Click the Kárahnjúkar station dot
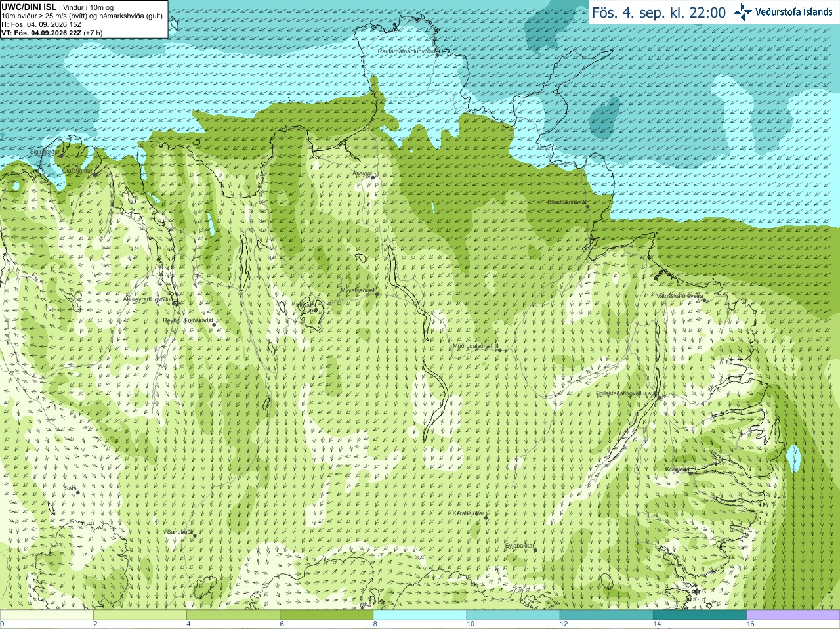 [x=486, y=518]
